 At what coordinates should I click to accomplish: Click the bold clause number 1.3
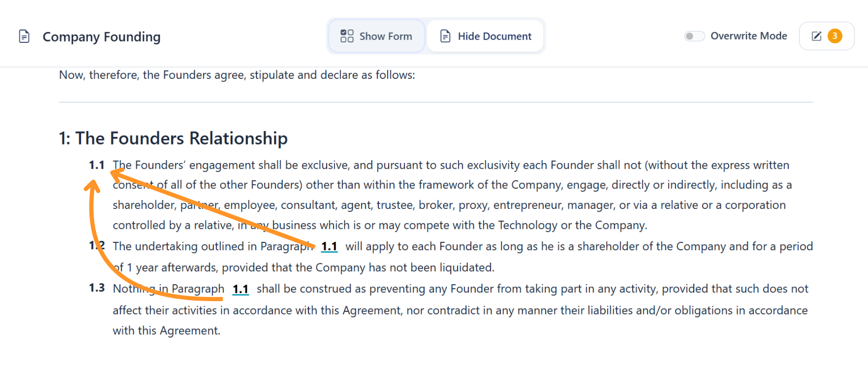(x=97, y=288)
